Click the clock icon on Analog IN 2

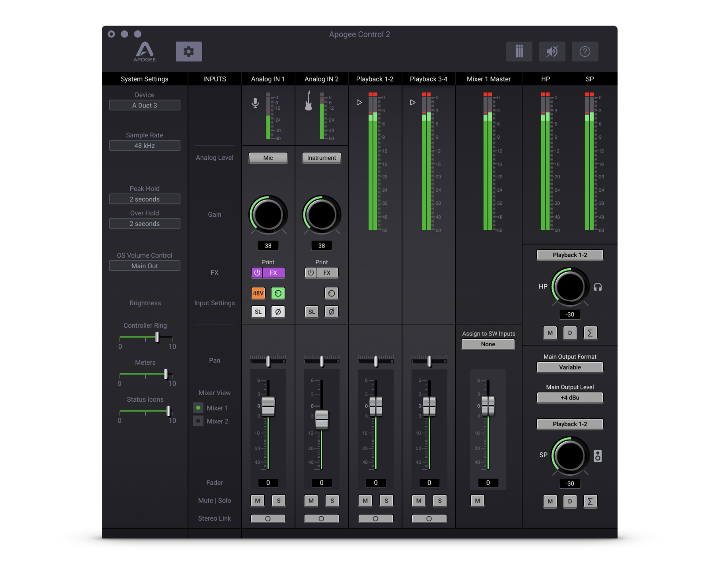tap(332, 293)
